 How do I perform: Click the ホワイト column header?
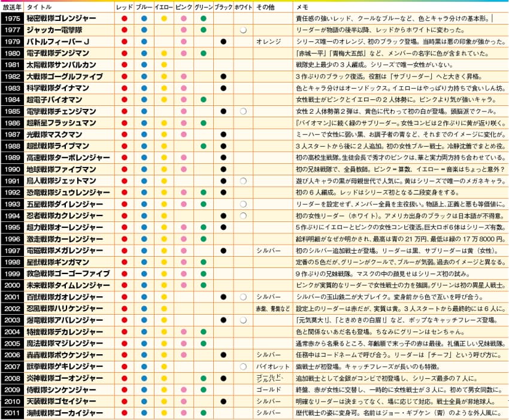coord(243,7)
